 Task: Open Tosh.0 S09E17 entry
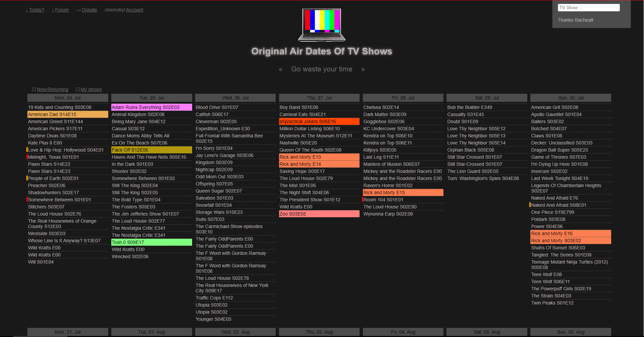tap(152, 242)
